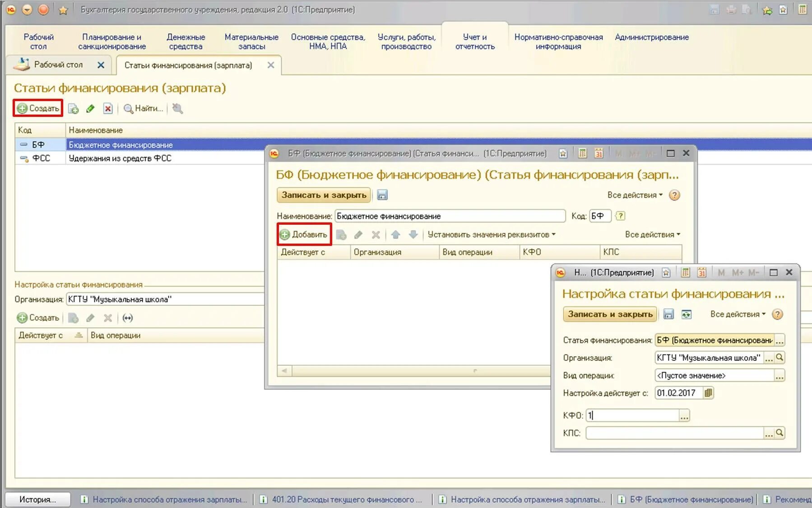Cancel the search in the main list toolbar
Viewport: 812px width, 508px height.
pos(177,109)
